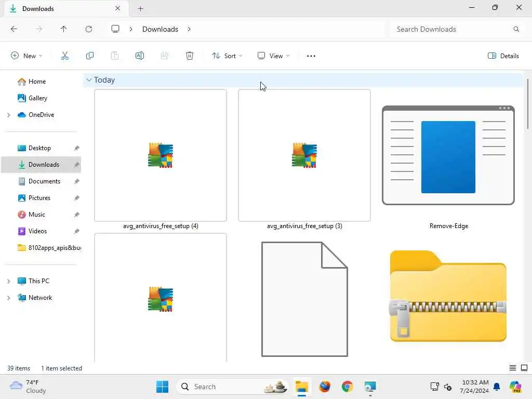Click chevron before Downloads in address bar

click(130, 29)
